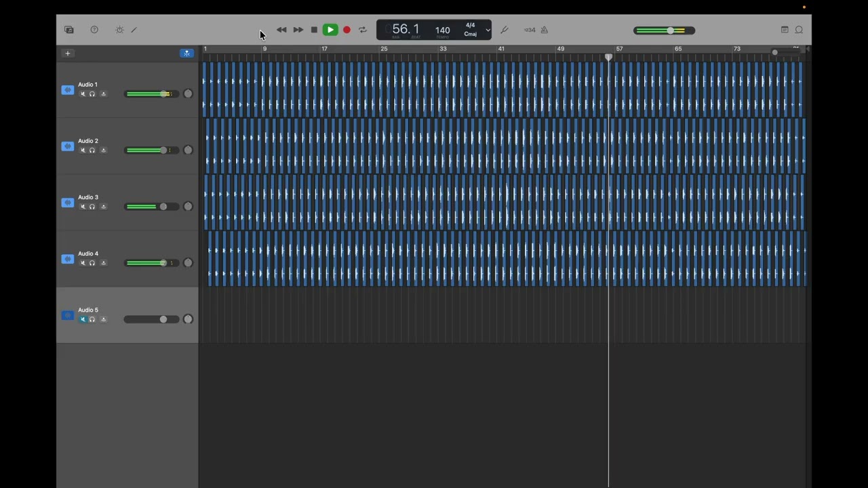Click bar 9 in the ruler
868x488 pixels.
(264, 49)
